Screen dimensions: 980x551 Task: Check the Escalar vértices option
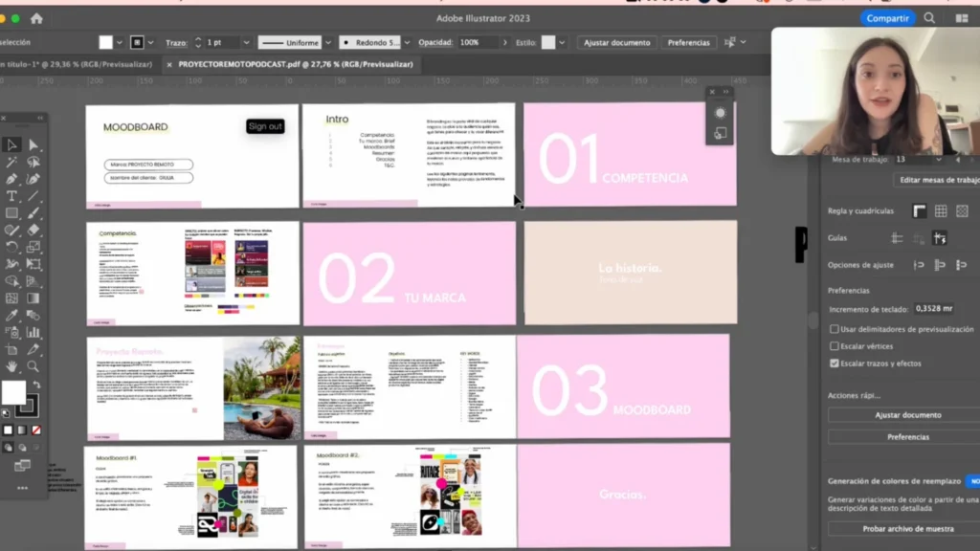835,346
